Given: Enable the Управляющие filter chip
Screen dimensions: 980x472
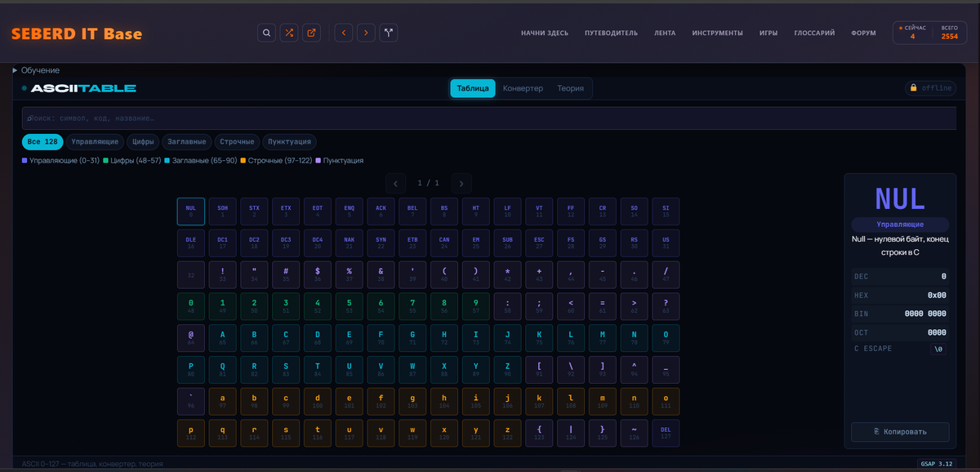Looking at the screenshot, I should [x=95, y=141].
